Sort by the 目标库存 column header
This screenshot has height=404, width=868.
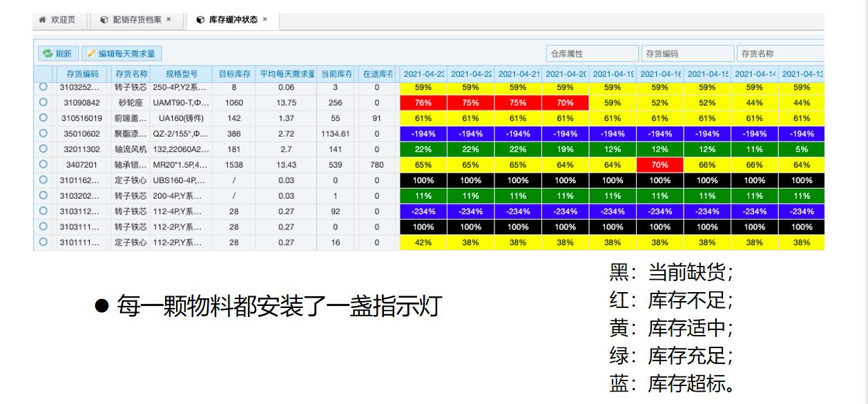[x=234, y=73]
